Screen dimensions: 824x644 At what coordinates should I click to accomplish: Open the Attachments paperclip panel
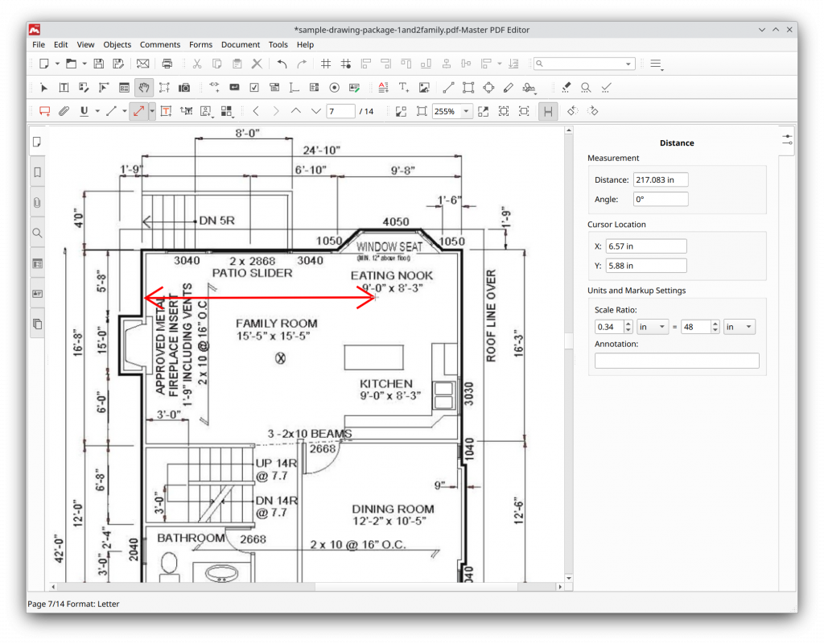pos(37,202)
